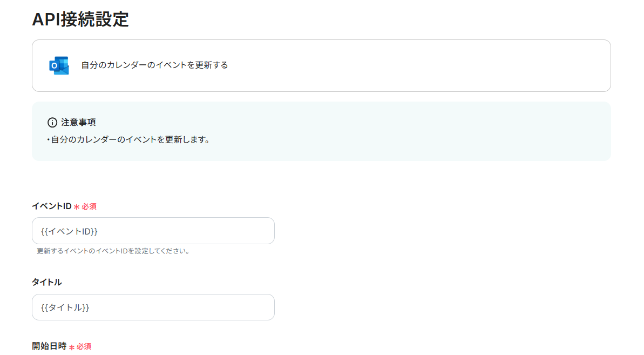Click helper text 更新するイベントのイベントIDを設定してください。
This screenshot has width=644, height=355.
113,251
